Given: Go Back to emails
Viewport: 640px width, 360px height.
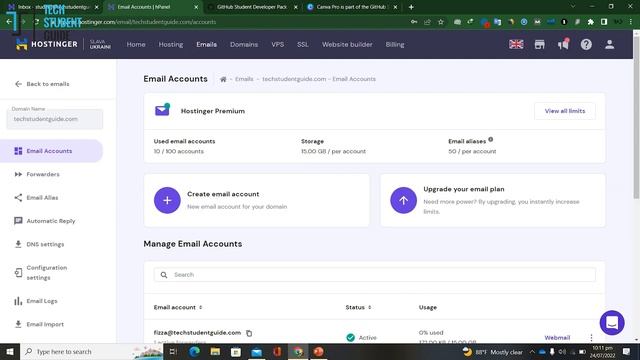Looking at the screenshot, I should [x=42, y=84].
